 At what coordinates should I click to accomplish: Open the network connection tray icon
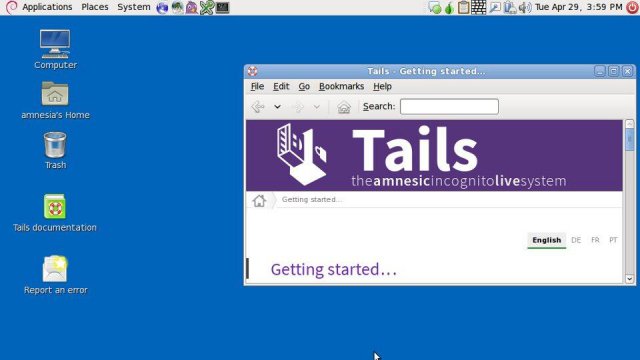click(x=510, y=7)
